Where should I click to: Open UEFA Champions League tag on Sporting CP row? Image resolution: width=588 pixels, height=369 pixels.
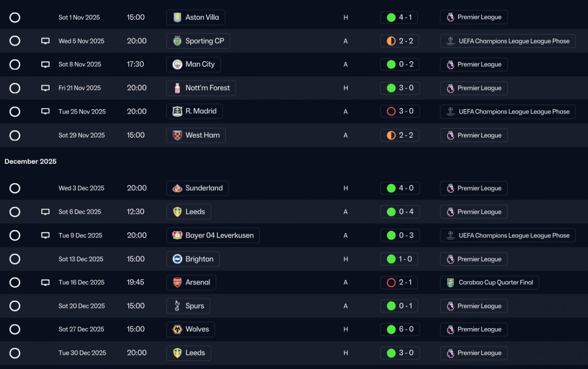[508, 41]
